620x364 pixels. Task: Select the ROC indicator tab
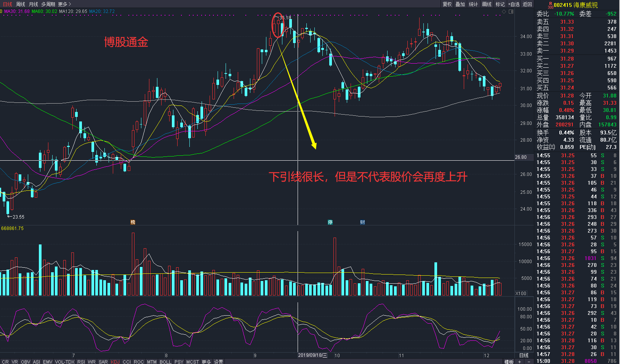click(139, 362)
